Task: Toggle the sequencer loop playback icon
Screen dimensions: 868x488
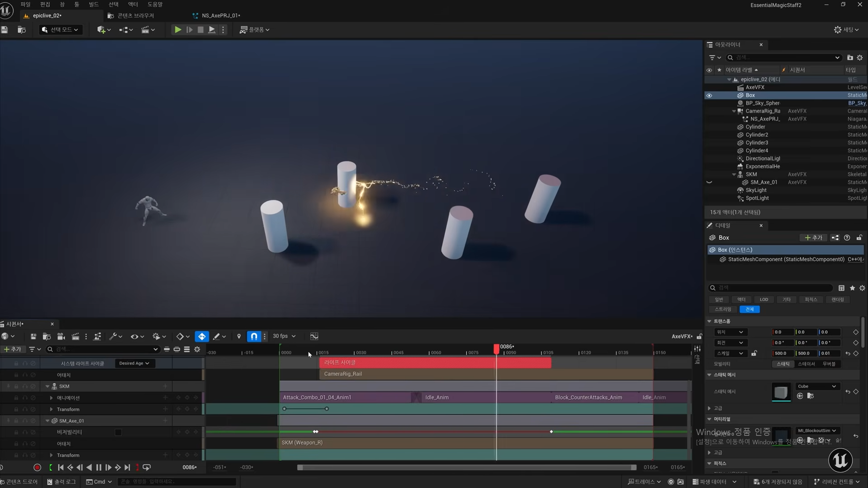Action: (x=147, y=467)
